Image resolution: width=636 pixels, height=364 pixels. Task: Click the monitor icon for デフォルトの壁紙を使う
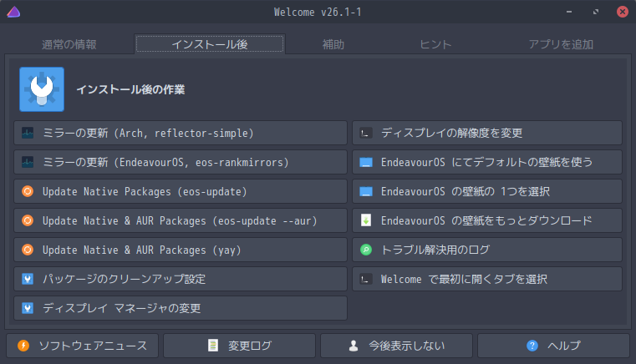click(x=365, y=162)
